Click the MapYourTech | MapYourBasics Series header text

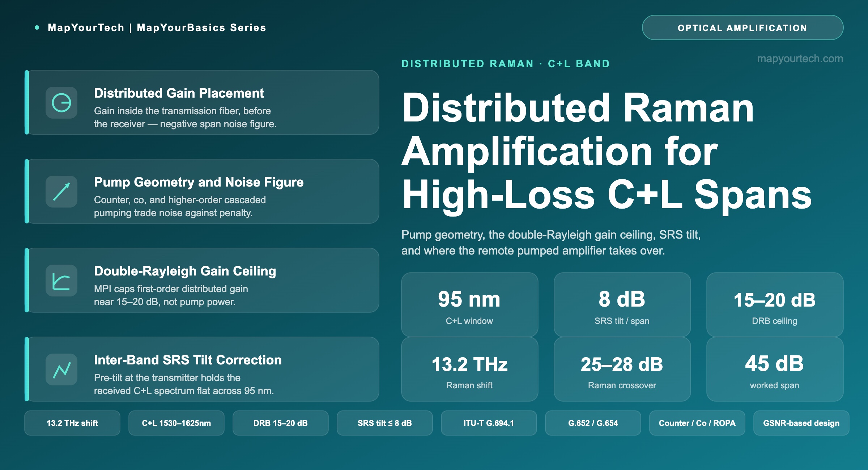click(157, 28)
